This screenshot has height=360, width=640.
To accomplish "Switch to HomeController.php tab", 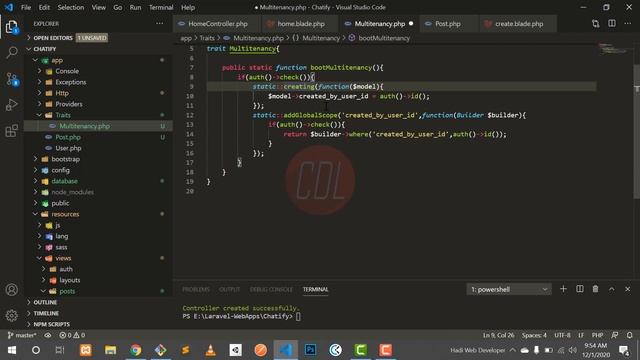I will tap(217, 24).
